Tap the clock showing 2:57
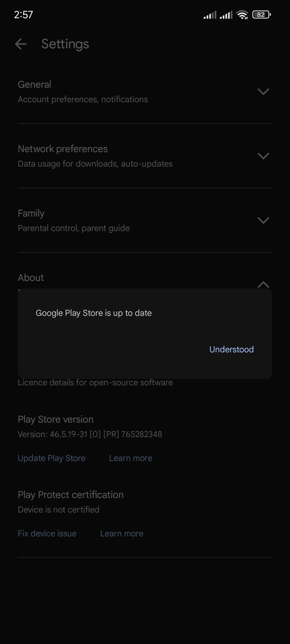 (23, 15)
